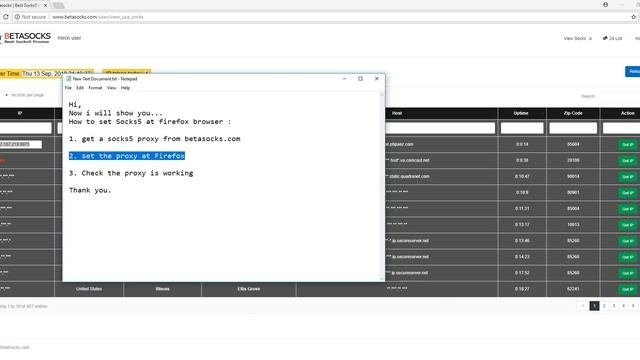This screenshot has height=360, width=640.
Task: Click the highlighted line 'set the proxy at Firefox'
Action: (x=127, y=156)
